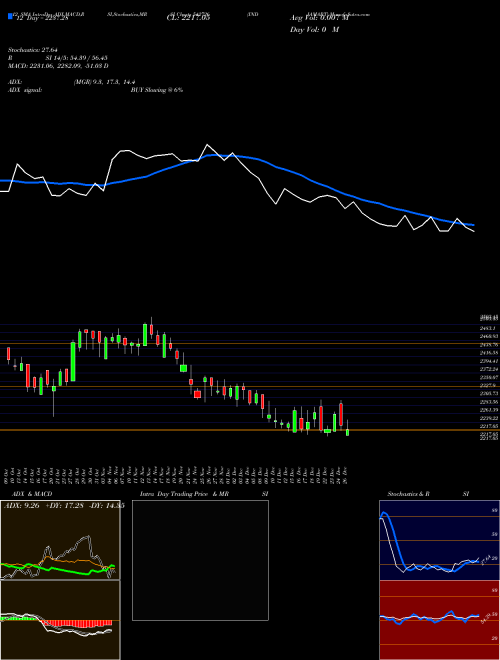Viewport: 500px width, 660px height.
Task: Select the 'Stochastics: 27.64' reading
Action: [32, 50]
